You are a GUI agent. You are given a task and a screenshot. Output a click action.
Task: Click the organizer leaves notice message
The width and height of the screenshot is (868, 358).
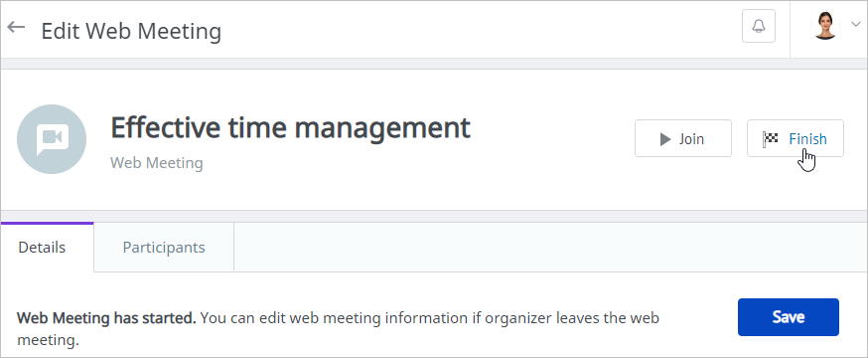pos(339,329)
